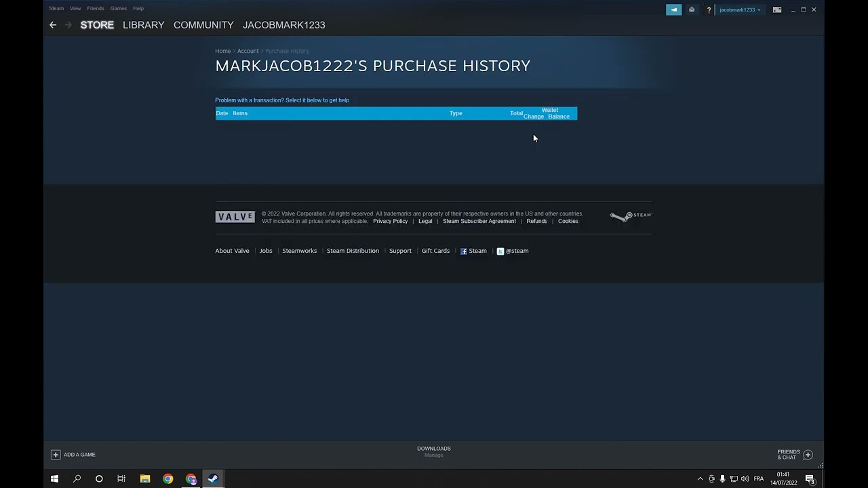Open Task View in taskbar
The width and height of the screenshot is (868, 488).
[121, 479]
